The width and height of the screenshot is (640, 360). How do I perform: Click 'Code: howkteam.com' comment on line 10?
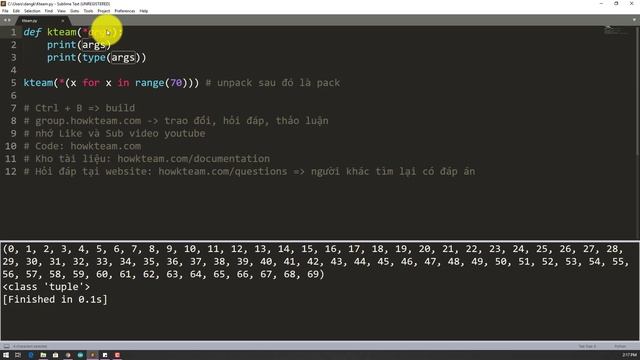point(88,146)
